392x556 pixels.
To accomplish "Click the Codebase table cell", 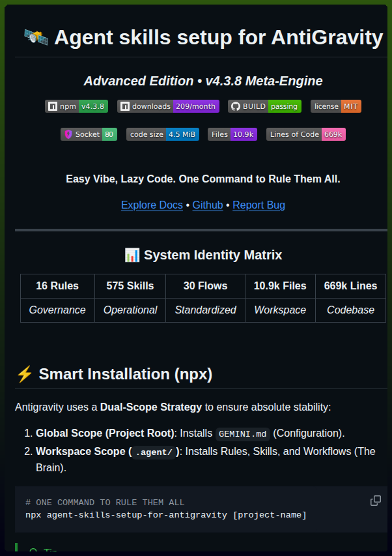I will (x=350, y=310).
